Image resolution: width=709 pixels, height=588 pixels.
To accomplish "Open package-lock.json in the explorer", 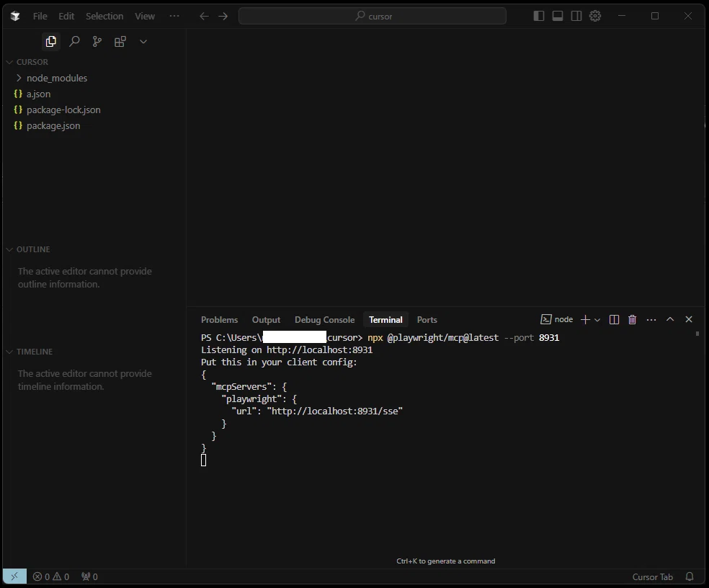I will coord(63,110).
